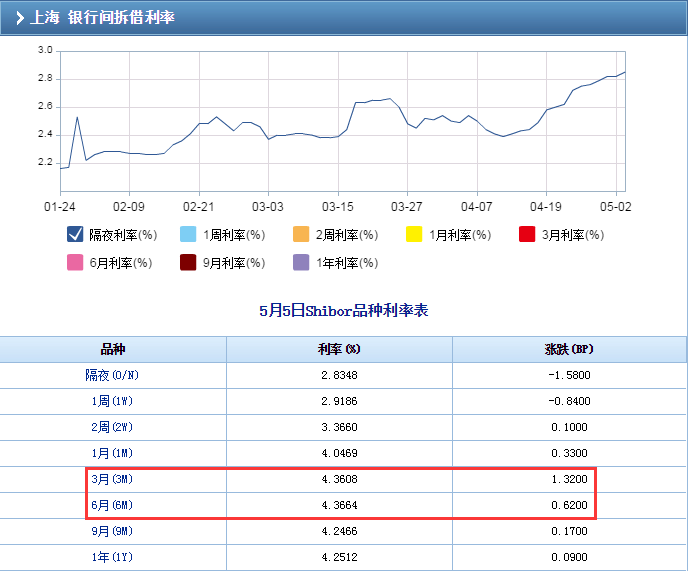Click the 利率(%) column header
691x574 pixels.
pos(339,350)
